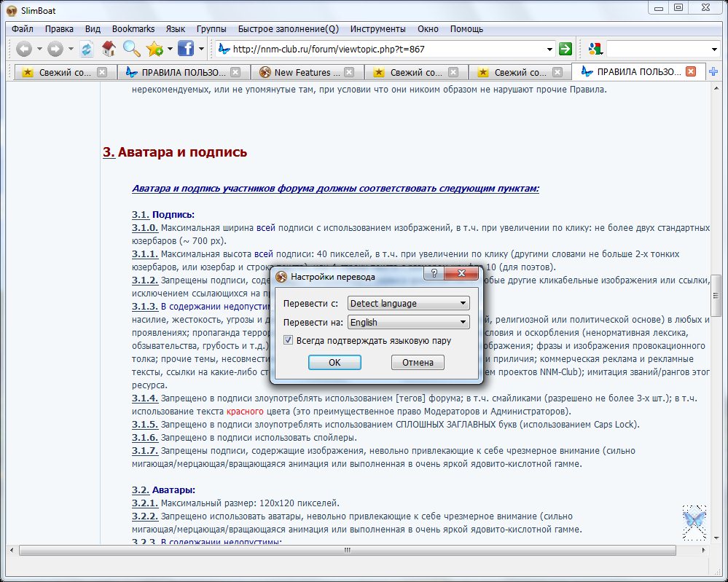Open the Back history dropdown arrow
Image resolution: width=728 pixels, height=582 pixels.
[x=39, y=49]
